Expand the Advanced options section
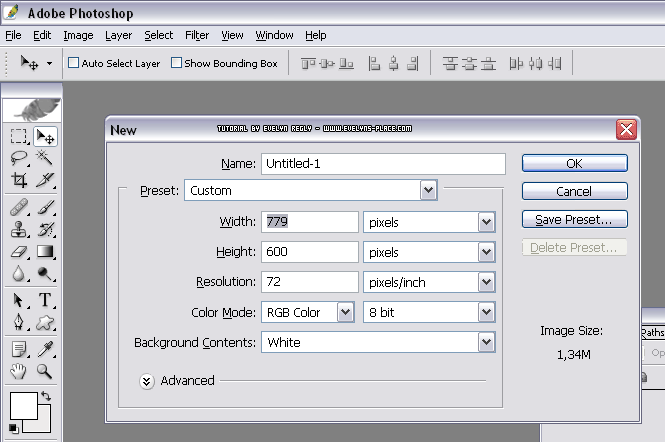This screenshot has width=665, height=442. point(147,381)
